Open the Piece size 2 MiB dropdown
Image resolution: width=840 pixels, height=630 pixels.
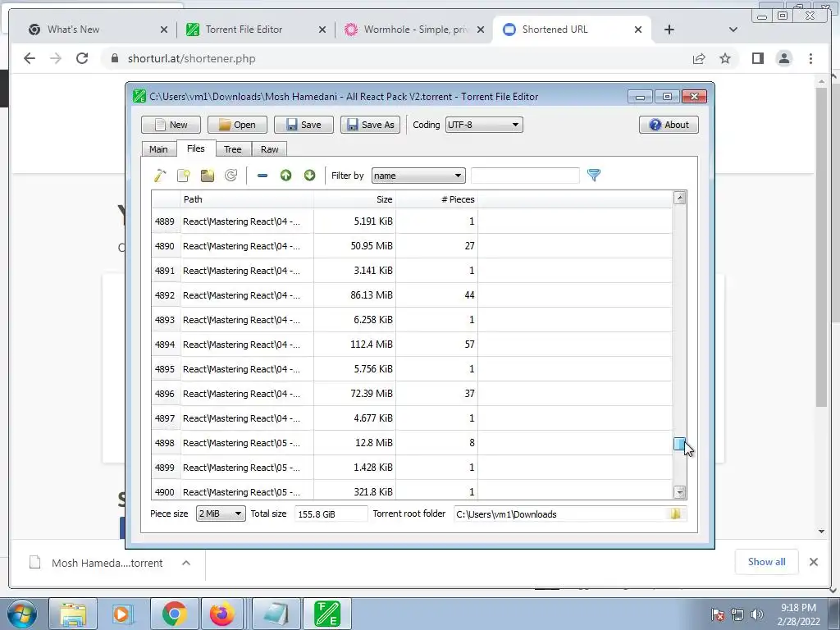[x=221, y=514]
